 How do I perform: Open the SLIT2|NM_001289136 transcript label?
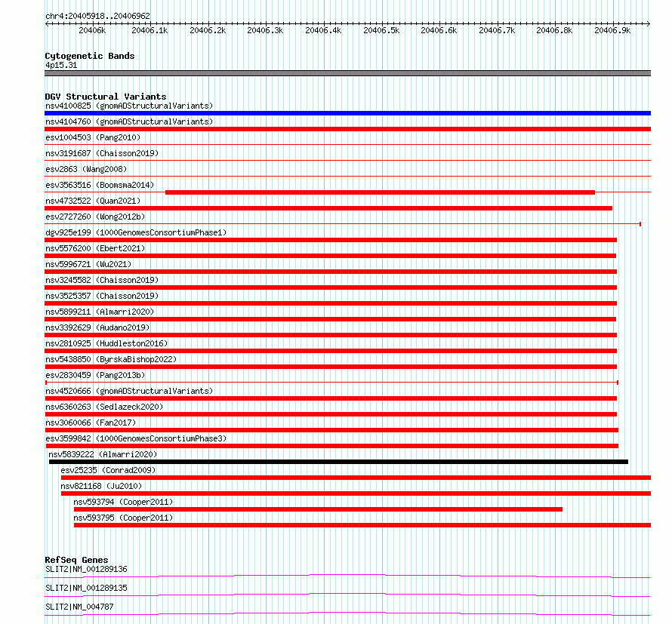(86, 569)
